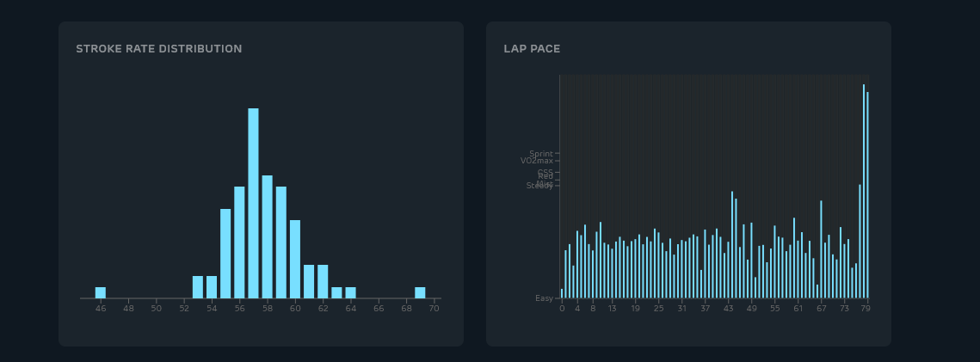This screenshot has height=362, width=980.
Task: Click the CSS pace zone label
Action: pos(545,172)
